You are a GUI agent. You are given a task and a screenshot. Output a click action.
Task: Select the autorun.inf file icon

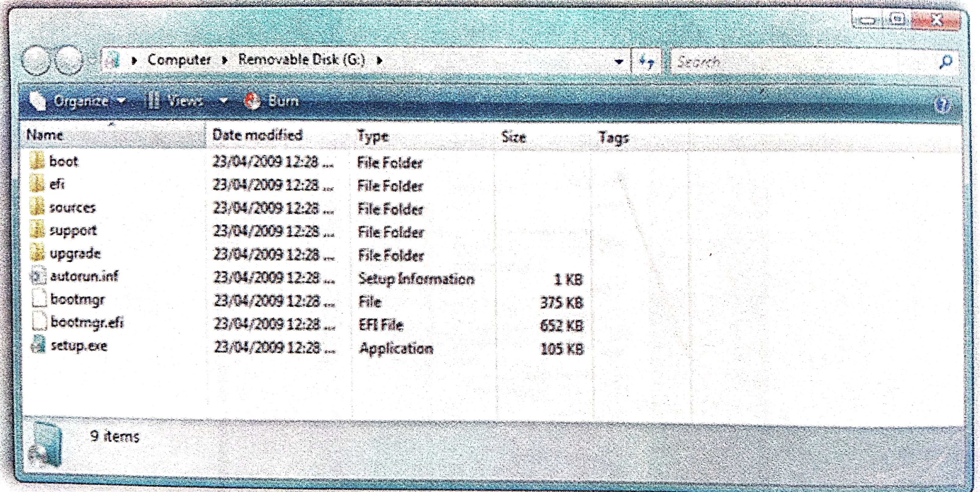(38, 276)
